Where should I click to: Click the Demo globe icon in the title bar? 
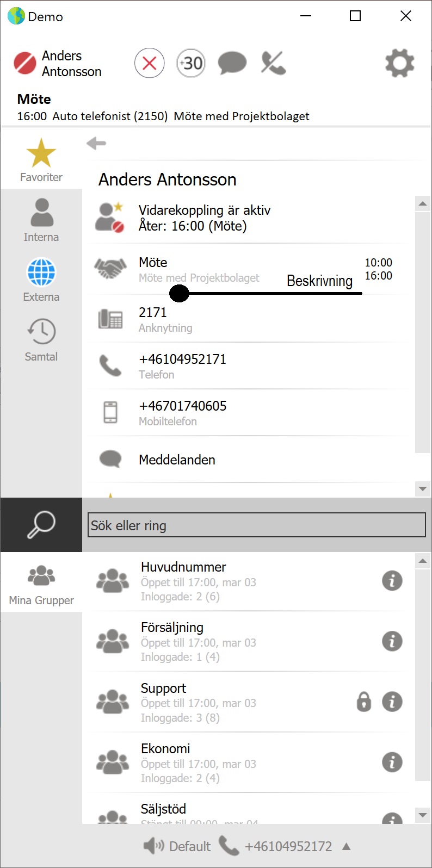(x=16, y=16)
